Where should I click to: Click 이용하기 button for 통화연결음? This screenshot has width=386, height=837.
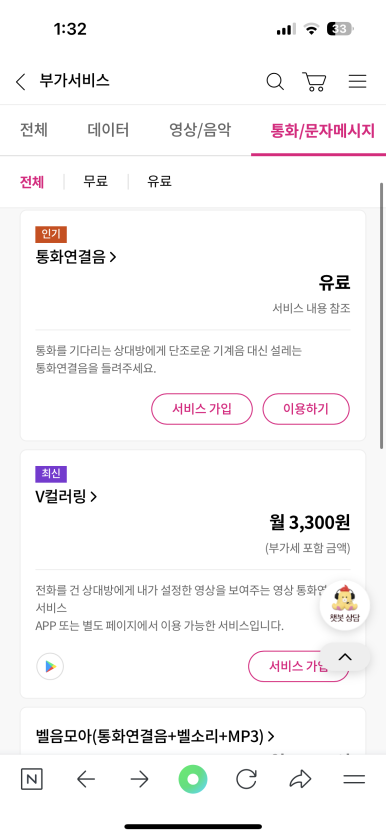(306, 409)
